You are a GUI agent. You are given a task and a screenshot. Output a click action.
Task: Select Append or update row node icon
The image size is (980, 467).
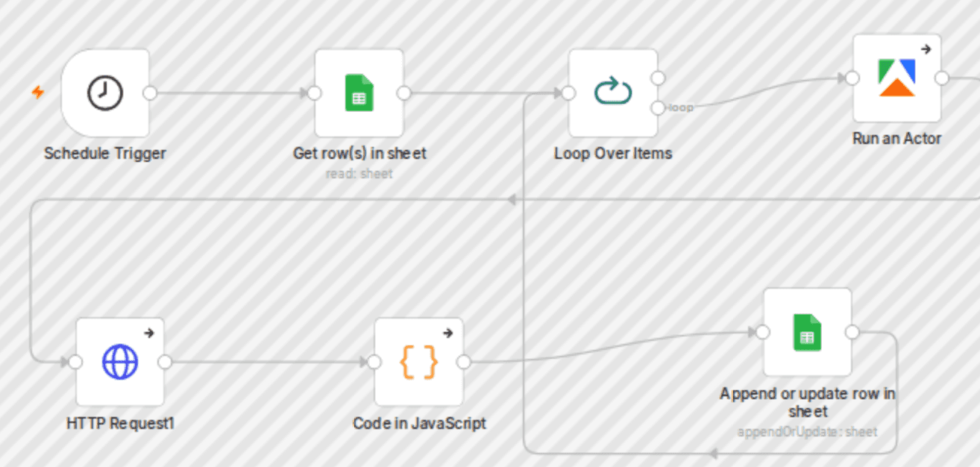tap(807, 332)
